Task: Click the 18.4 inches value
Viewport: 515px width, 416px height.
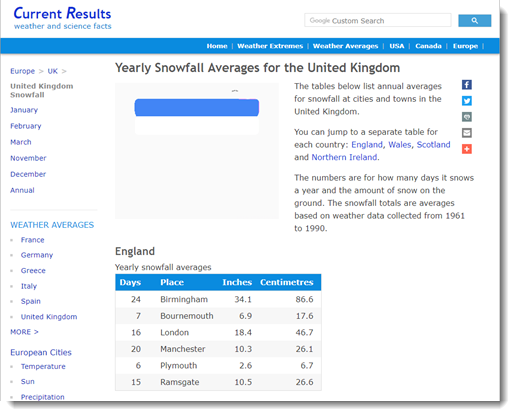Action: (243, 332)
